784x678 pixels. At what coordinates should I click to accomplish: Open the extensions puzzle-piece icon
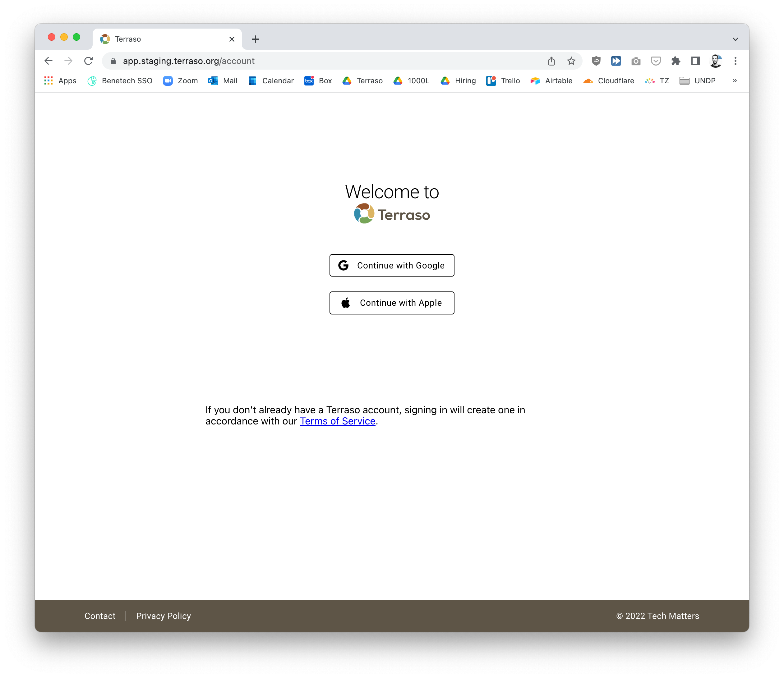point(676,61)
